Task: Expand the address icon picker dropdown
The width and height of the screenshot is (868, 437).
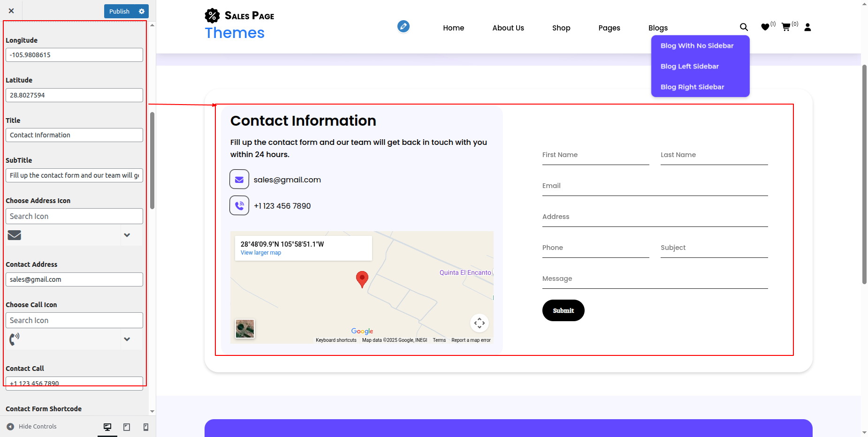Action: [127, 235]
